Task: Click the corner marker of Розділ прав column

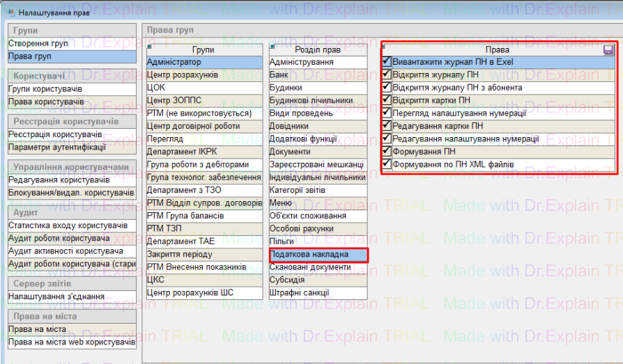Action: (x=272, y=47)
